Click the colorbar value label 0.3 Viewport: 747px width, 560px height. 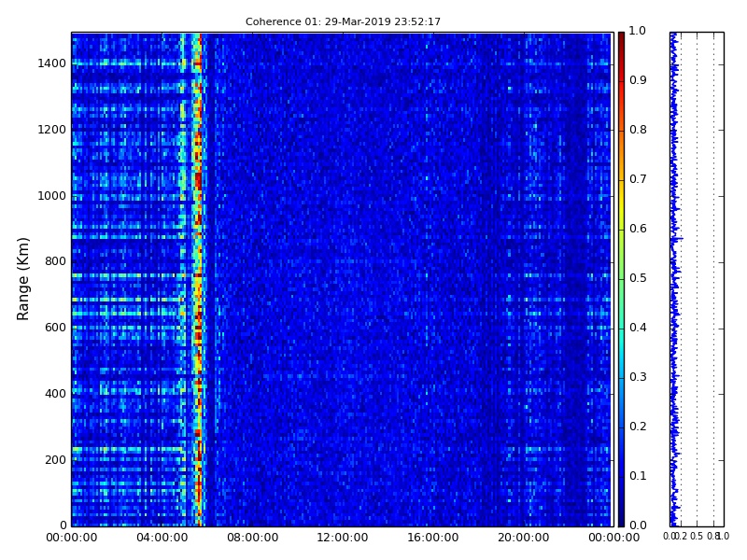[638, 377]
